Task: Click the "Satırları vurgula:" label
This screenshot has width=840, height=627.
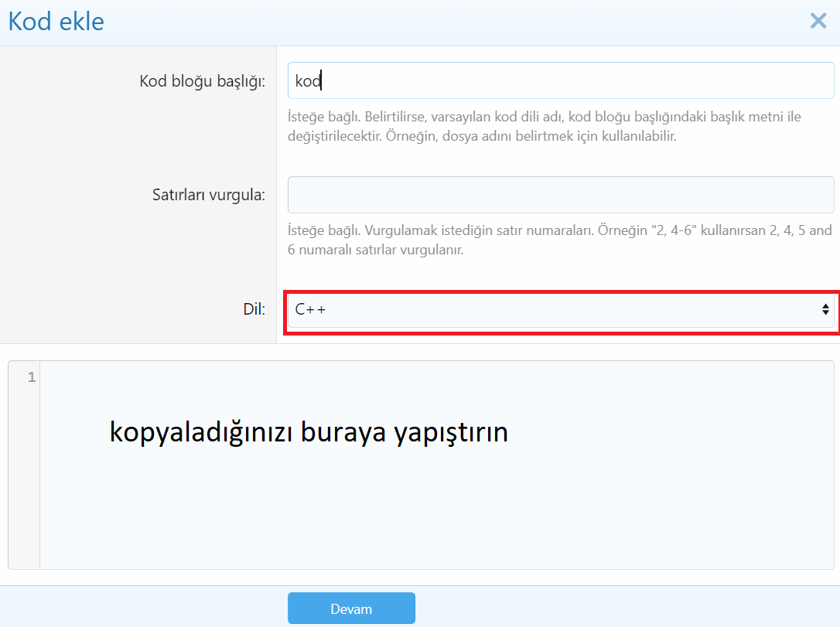Action: point(208,195)
